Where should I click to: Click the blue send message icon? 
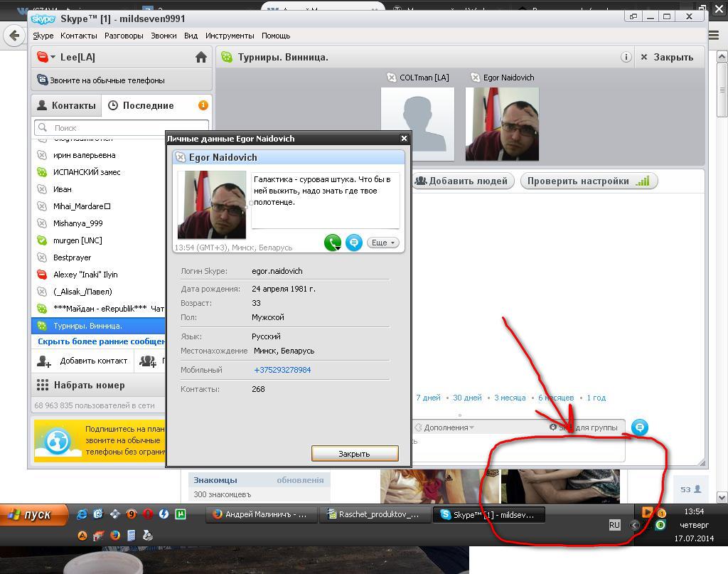pos(639,427)
